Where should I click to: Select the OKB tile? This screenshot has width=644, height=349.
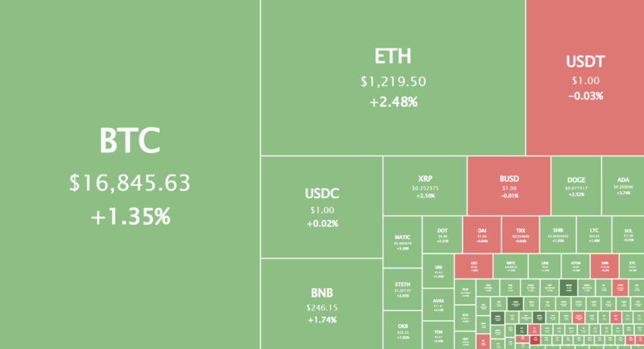coord(402,330)
